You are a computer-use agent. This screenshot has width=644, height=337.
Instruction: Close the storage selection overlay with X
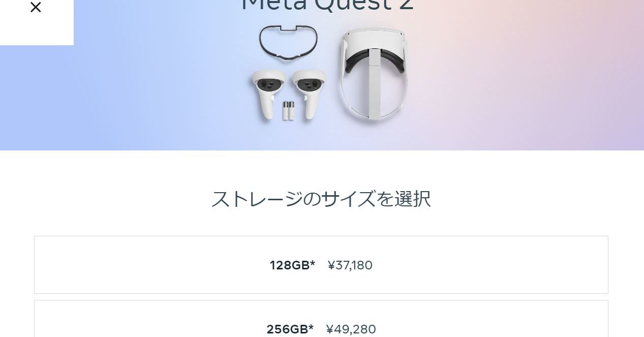[x=36, y=7]
